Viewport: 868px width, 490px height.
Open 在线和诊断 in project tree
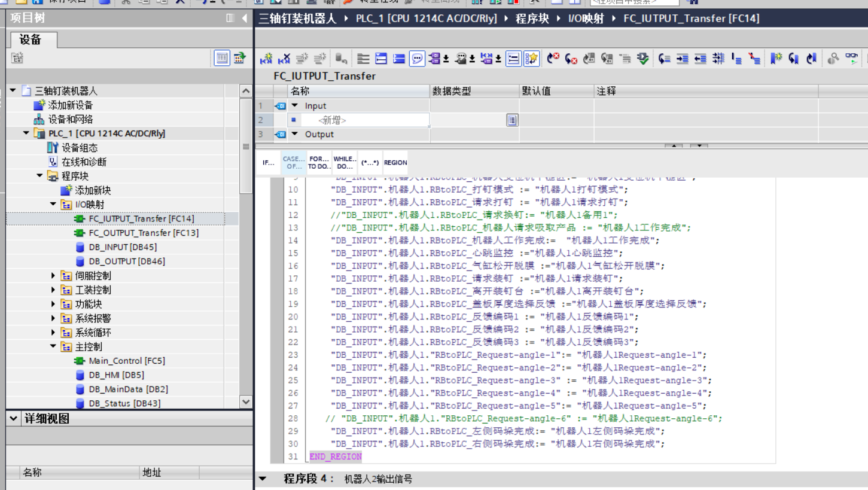pos(84,162)
